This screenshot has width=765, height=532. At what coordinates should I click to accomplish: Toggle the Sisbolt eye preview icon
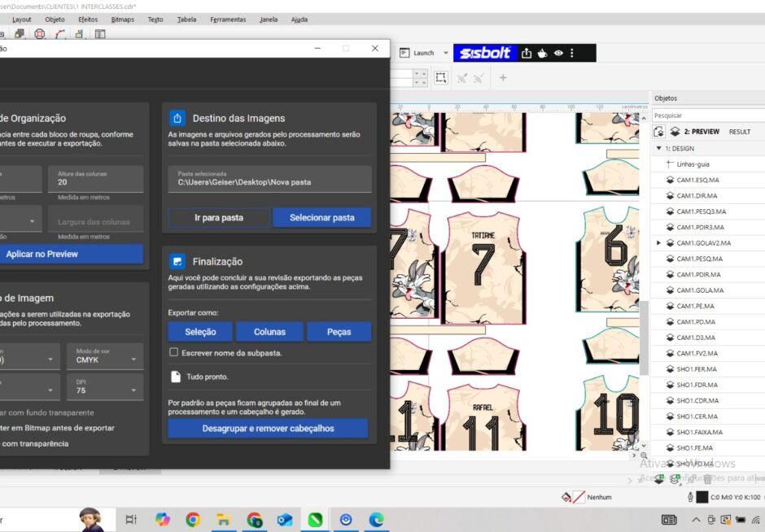(x=558, y=53)
